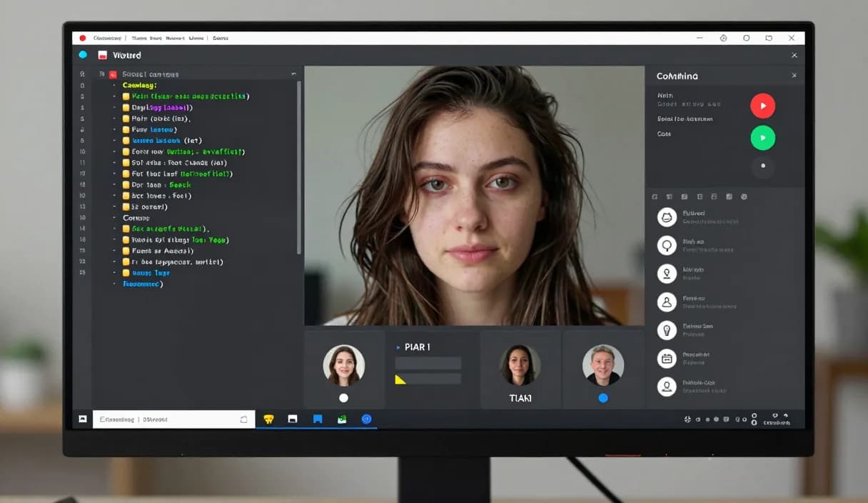
Task: Select the cat-face icon in contacts list
Action: pos(667,218)
